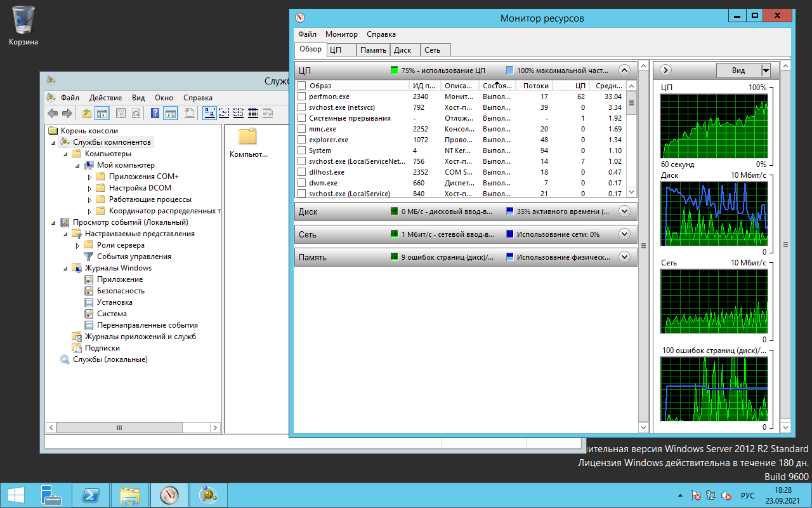The image size is (812, 508).
Task: Click the network status tray icon
Action: 711,495
